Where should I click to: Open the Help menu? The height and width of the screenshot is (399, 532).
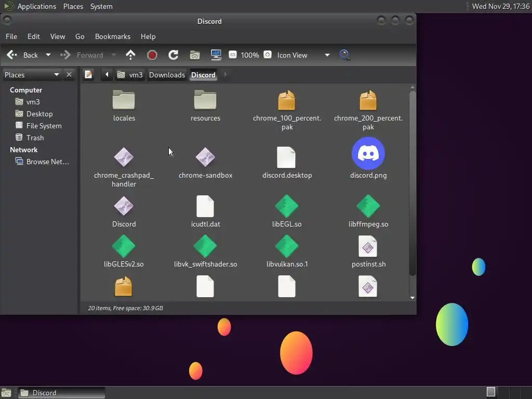tap(148, 36)
